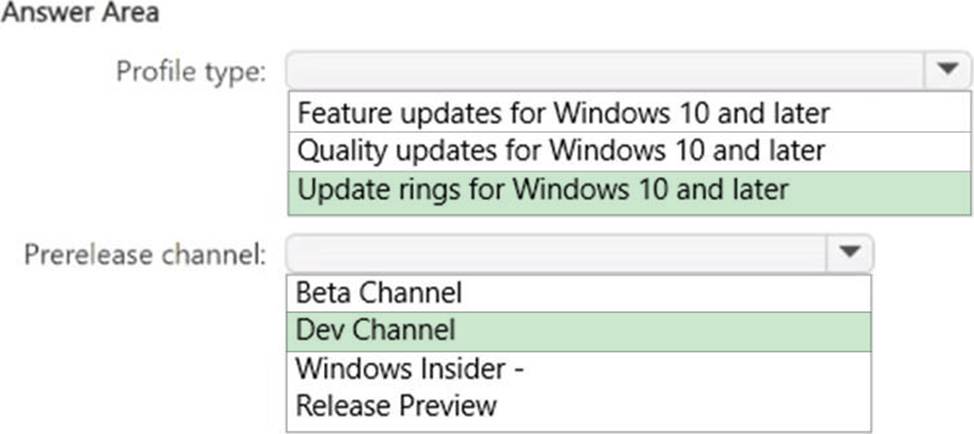Select the Beta Channel option
The height and width of the screenshot is (434, 974).
379,293
